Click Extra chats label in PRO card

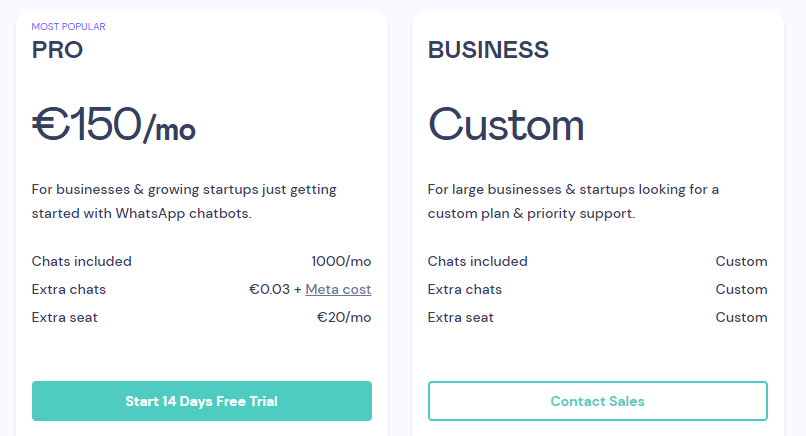coord(69,289)
